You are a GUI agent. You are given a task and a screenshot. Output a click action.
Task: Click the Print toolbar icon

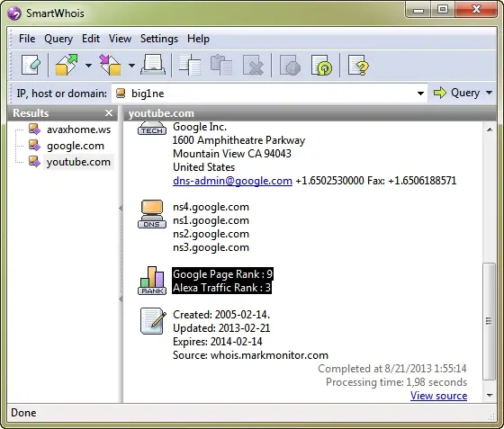[x=153, y=65]
